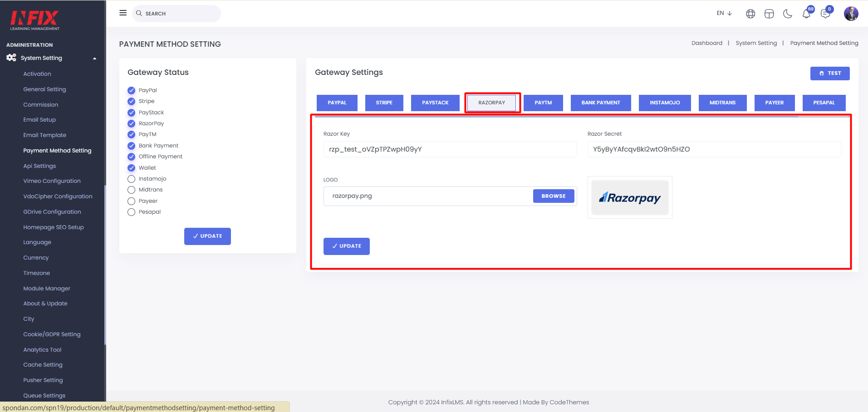Open Email Template in the sidebar

tap(44, 135)
